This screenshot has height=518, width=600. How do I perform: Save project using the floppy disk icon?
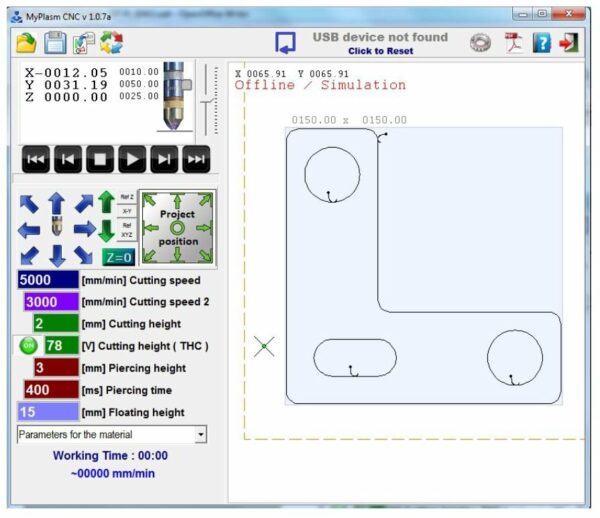tap(55, 42)
